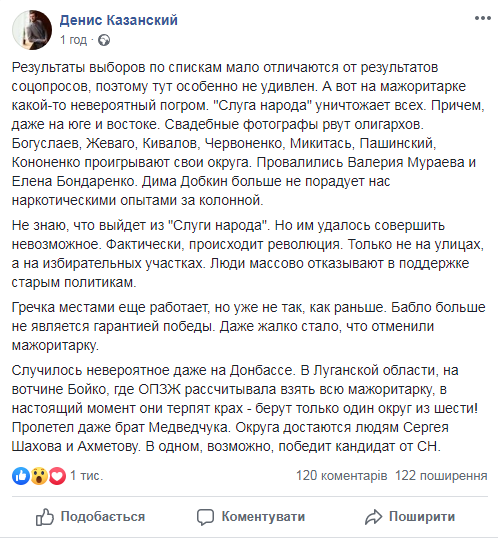Click the paragraph starting 'Гречка местами'
Screen dimensions: 498x538
tap(248, 326)
